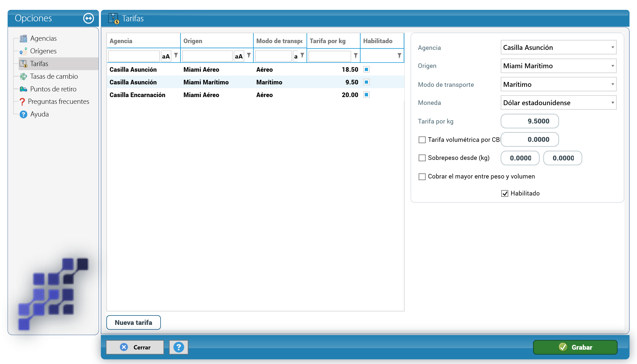Open Puntos de retiro menu entry

pyautogui.click(x=53, y=89)
